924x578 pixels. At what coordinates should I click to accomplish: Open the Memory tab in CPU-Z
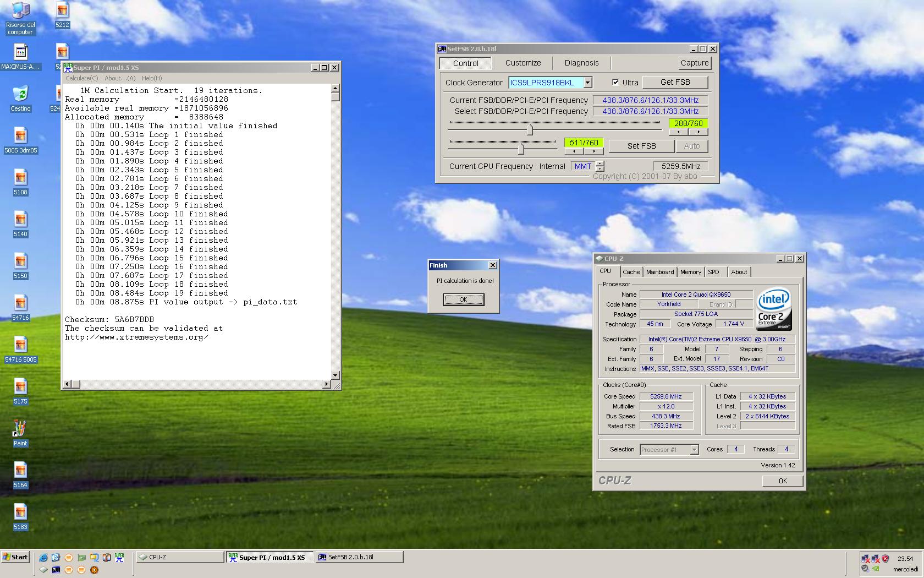(x=690, y=272)
